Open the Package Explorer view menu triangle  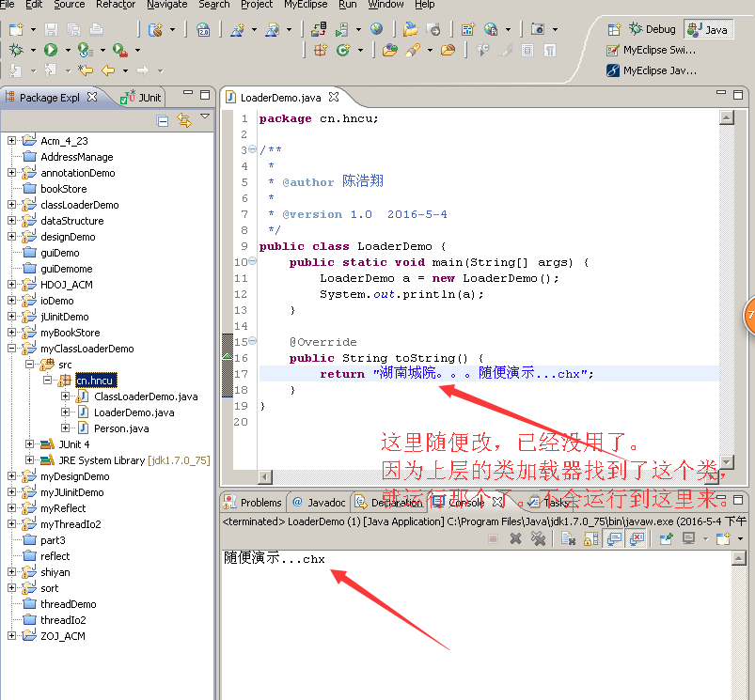pos(205,117)
